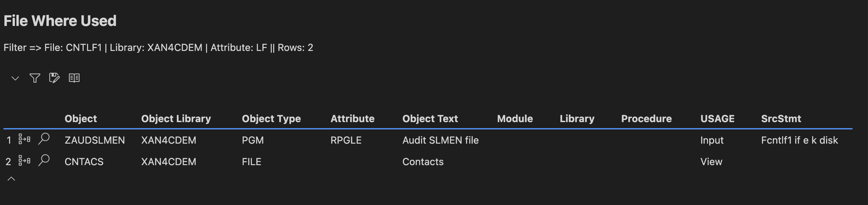The width and height of the screenshot is (868, 205).
Task: Click the magnifier icon in the ZAUDSLMEN row
Action: click(44, 139)
